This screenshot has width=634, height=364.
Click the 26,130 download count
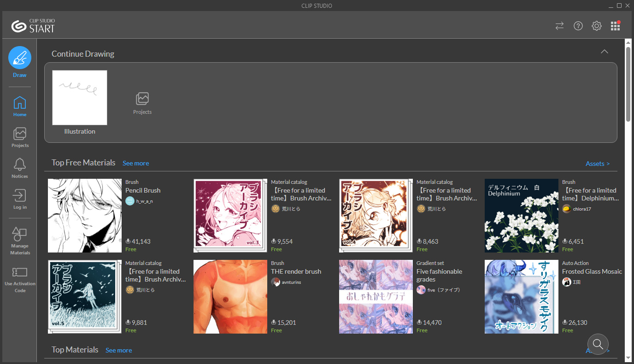pyautogui.click(x=578, y=323)
